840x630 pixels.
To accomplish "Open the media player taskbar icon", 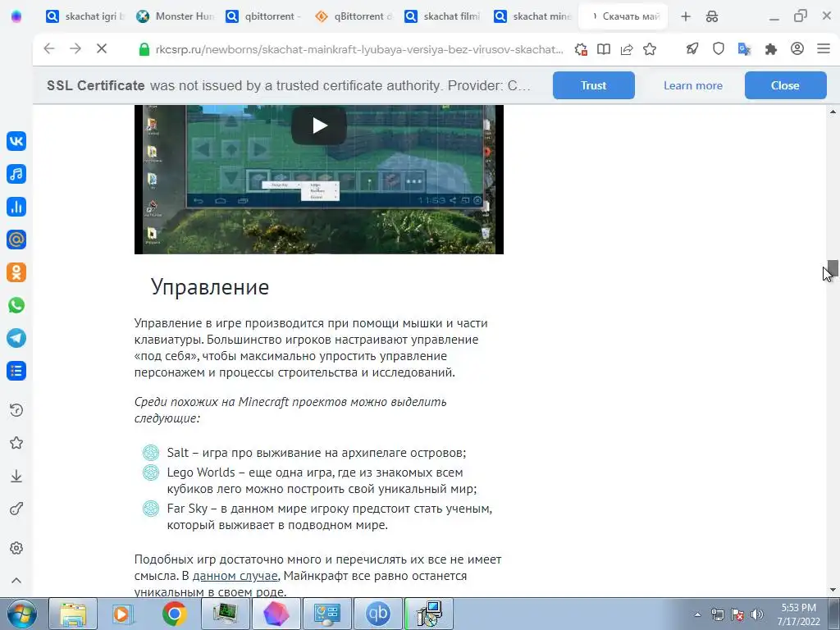I will [123, 614].
